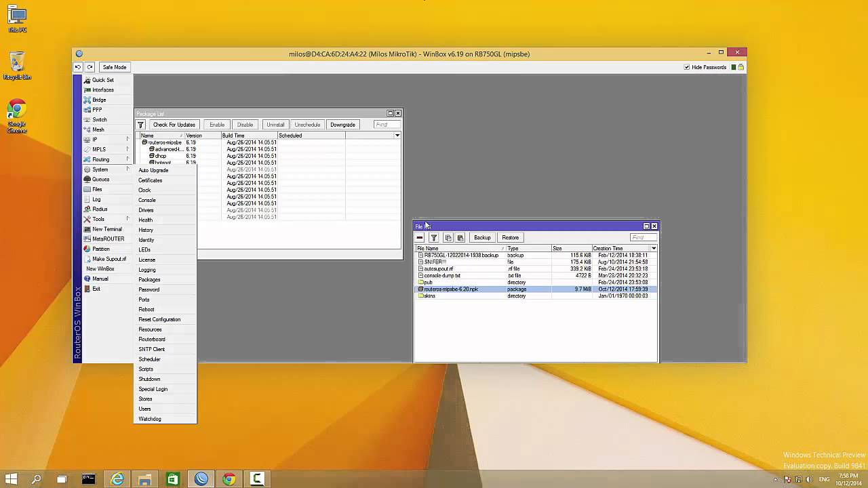This screenshot has width=868, height=488.
Task: Click the copy icon in File List
Action: (448, 238)
